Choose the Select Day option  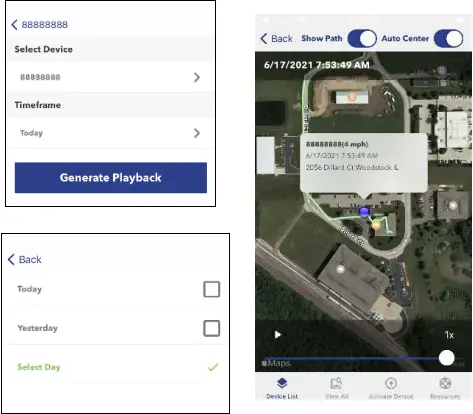(x=116, y=367)
